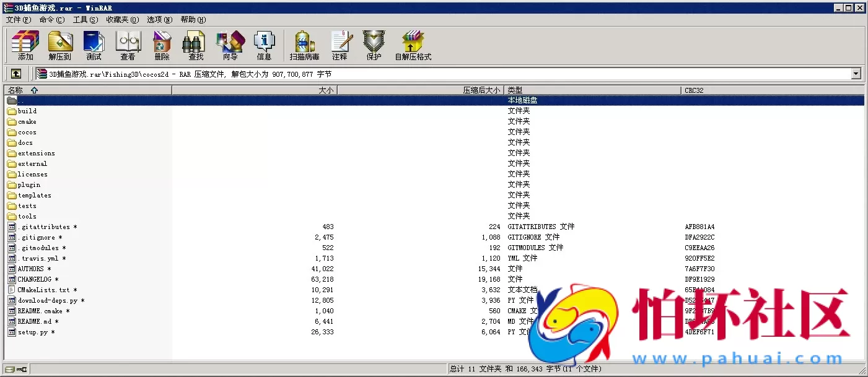Open the 查找 (Find) tool icon
868x377 pixels.
click(x=195, y=45)
